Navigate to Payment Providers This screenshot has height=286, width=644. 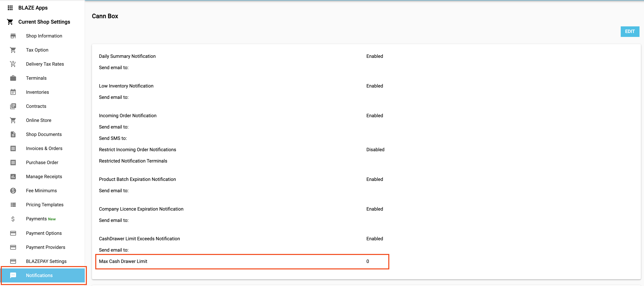tap(46, 247)
